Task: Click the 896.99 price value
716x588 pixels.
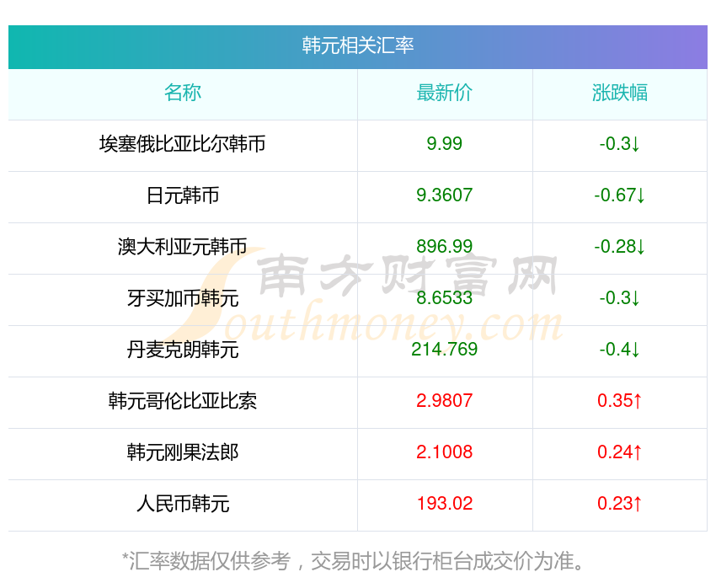Action: [x=444, y=247]
